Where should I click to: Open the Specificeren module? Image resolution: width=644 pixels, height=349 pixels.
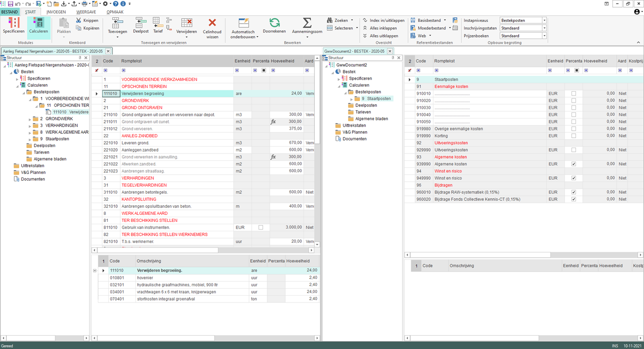point(13,26)
